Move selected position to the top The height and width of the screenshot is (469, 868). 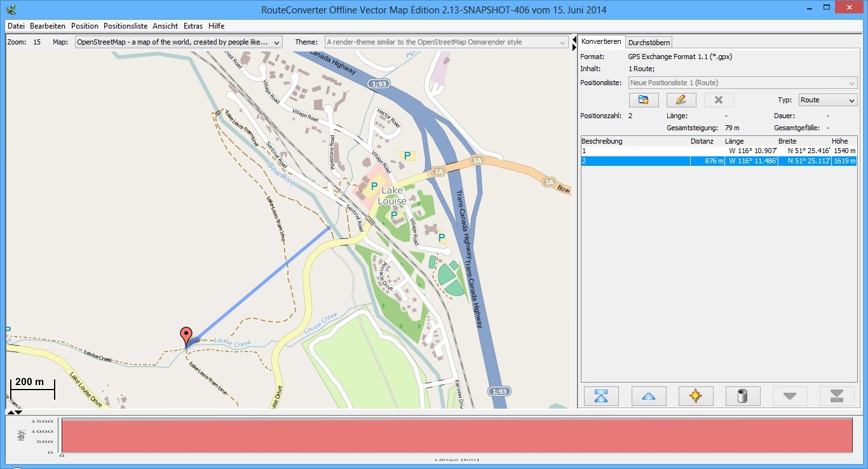tap(601, 396)
